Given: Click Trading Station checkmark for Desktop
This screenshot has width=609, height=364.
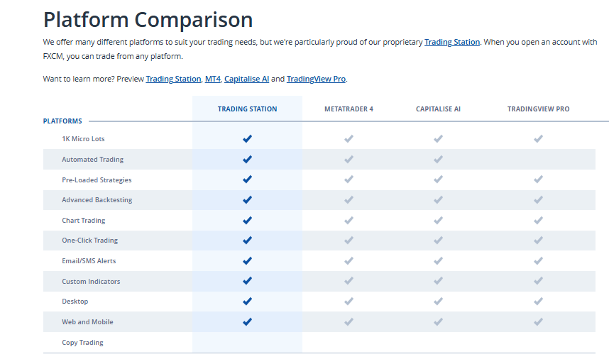Looking at the screenshot, I should [248, 301].
